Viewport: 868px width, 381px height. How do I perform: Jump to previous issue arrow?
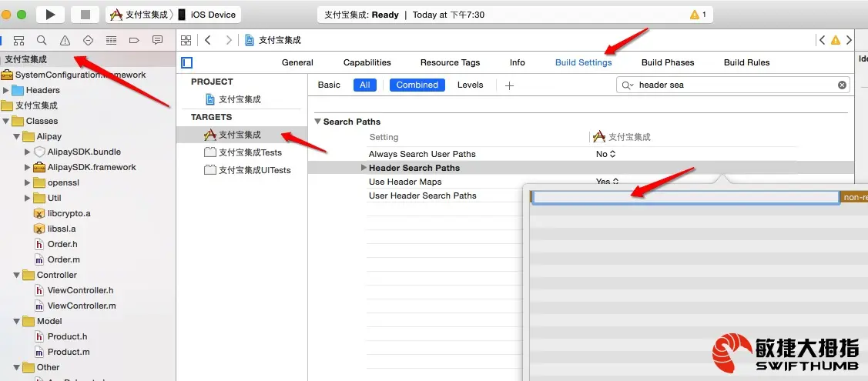pyautogui.click(x=822, y=40)
